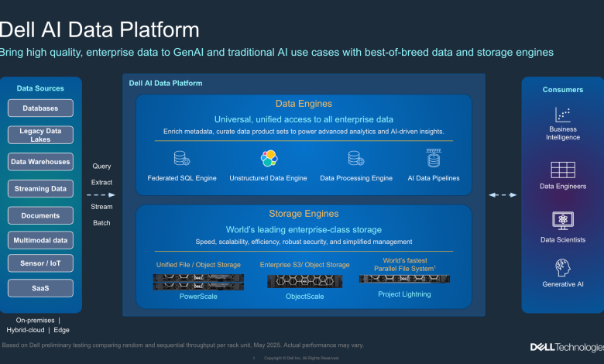Click the Dell AI Data Platform panel label
The height and width of the screenshot is (364, 604).
pyautogui.click(x=166, y=83)
